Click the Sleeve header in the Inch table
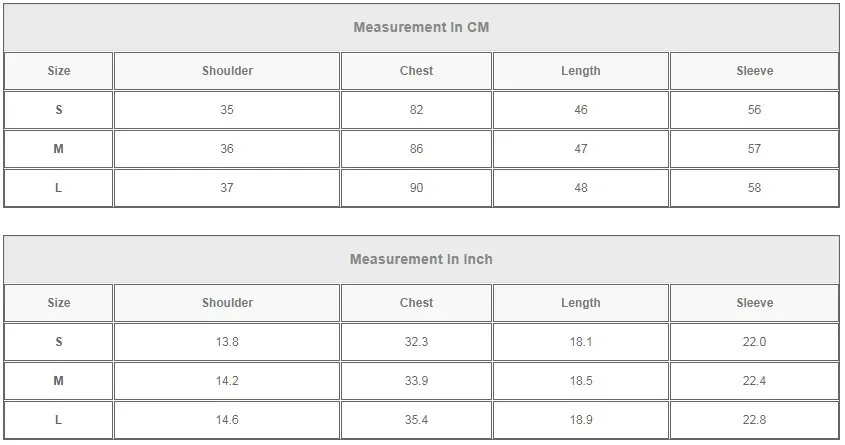This screenshot has height=445, width=845. tap(754, 303)
